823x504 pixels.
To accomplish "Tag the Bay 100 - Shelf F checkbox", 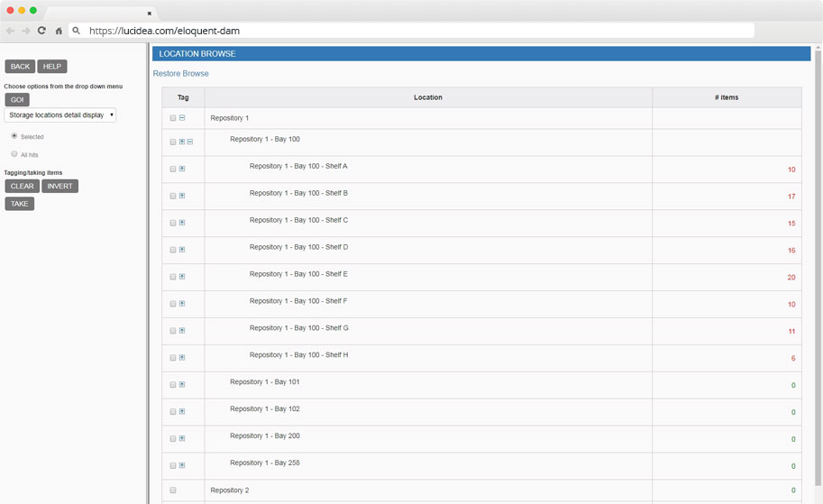I will pos(173,304).
